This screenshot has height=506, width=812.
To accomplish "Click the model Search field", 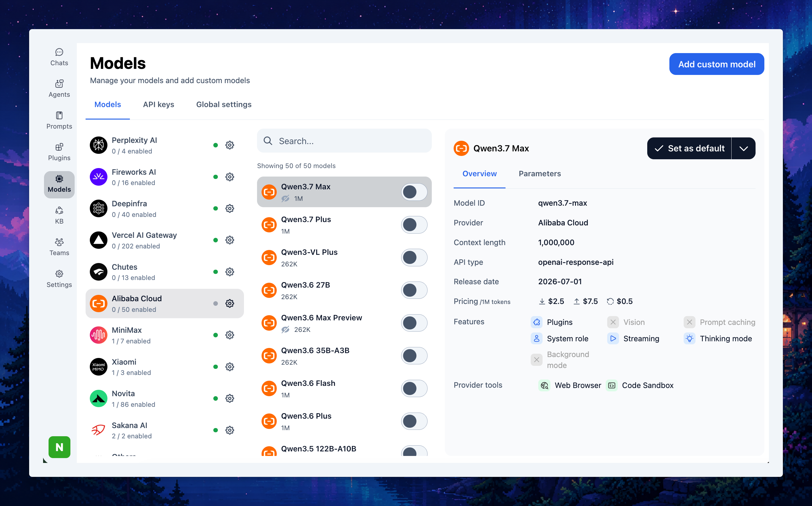I will point(344,141).
